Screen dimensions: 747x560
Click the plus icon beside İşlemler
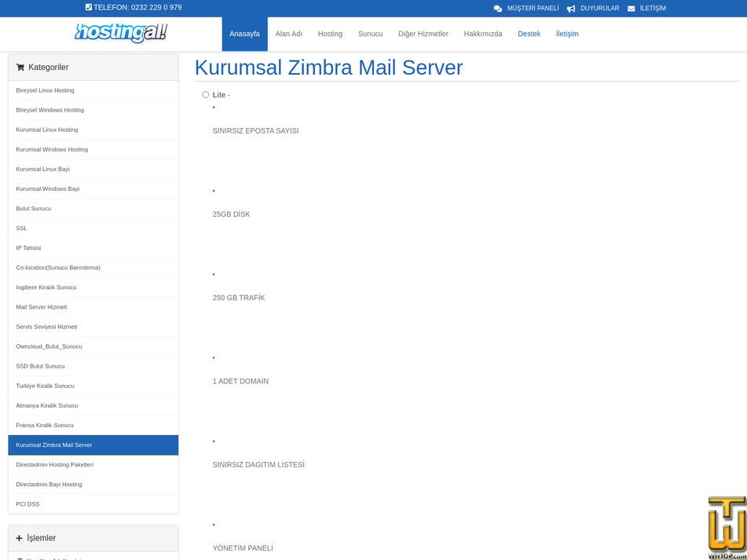19,538
